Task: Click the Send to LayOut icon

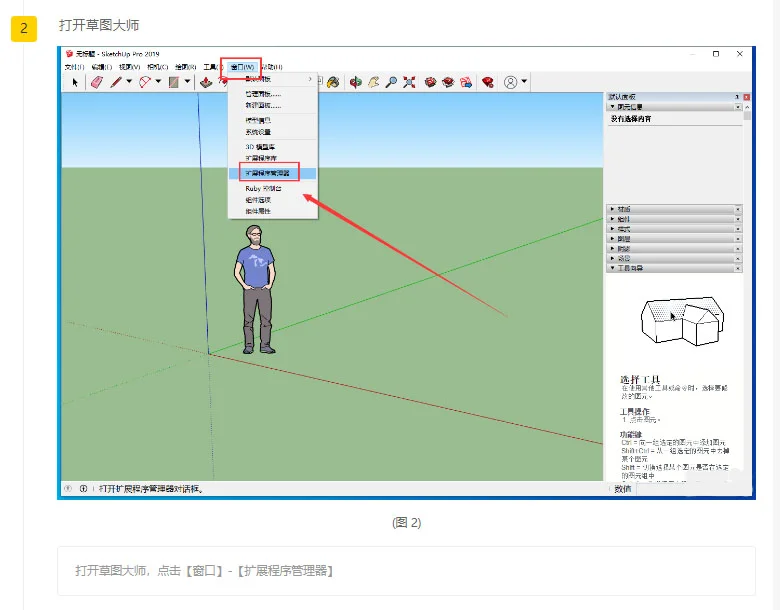Action: [466, 82]
